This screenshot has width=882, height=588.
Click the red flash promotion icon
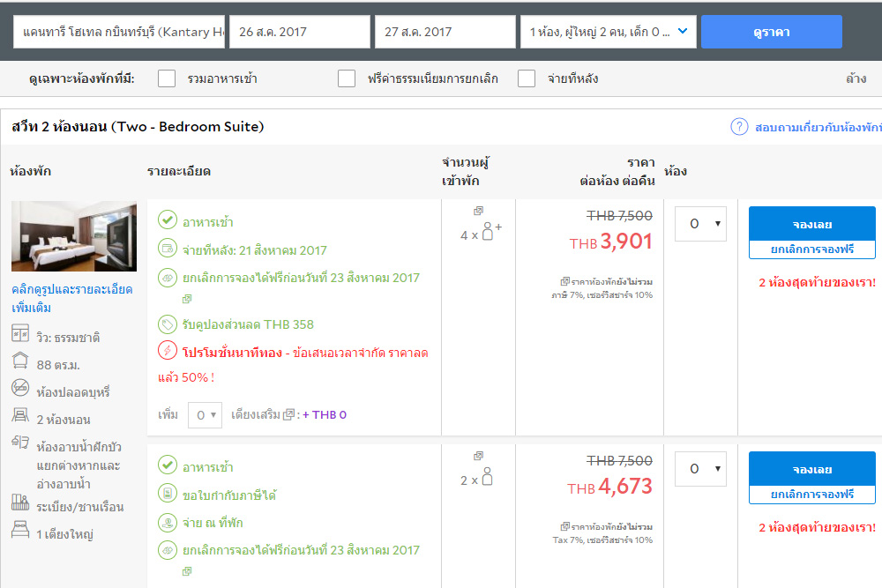[x=167, y=352]
